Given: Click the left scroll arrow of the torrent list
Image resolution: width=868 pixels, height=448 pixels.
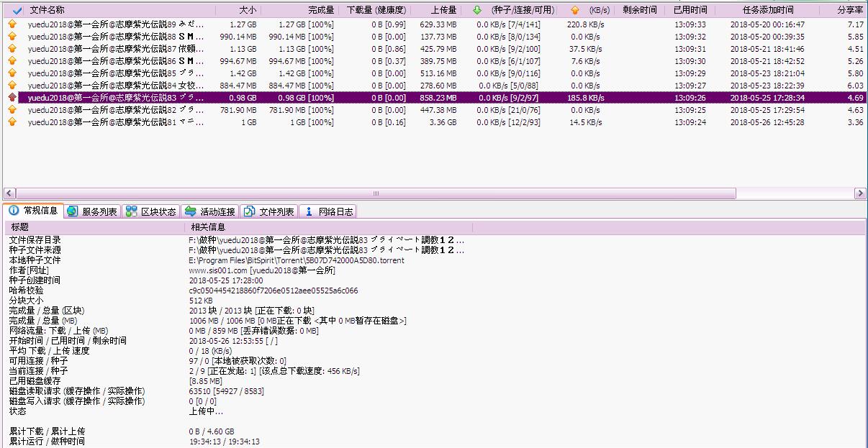Looking at the screenshot, I should click(9, 193).
